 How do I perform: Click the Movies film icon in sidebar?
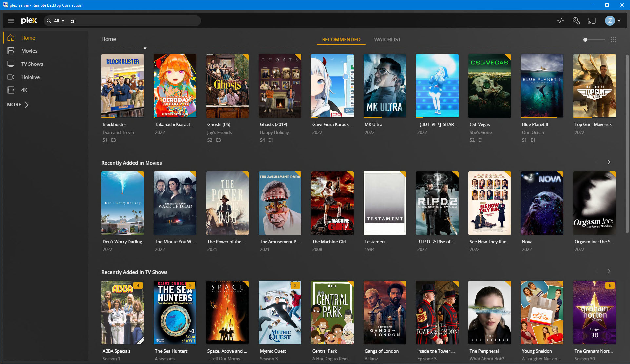tap(11, 51)
